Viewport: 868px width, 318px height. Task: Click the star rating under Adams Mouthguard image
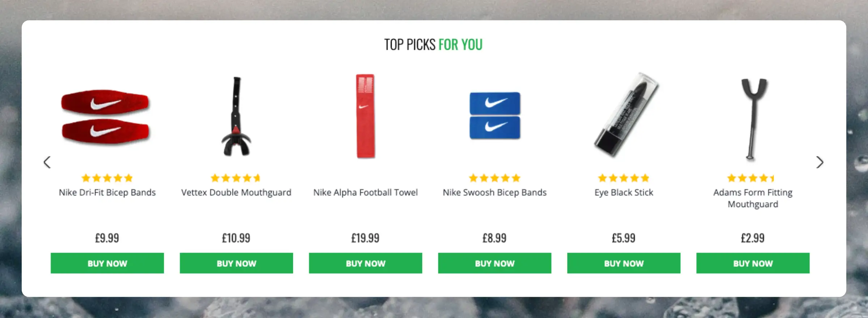pyautogui.click(x=751, y=178)
